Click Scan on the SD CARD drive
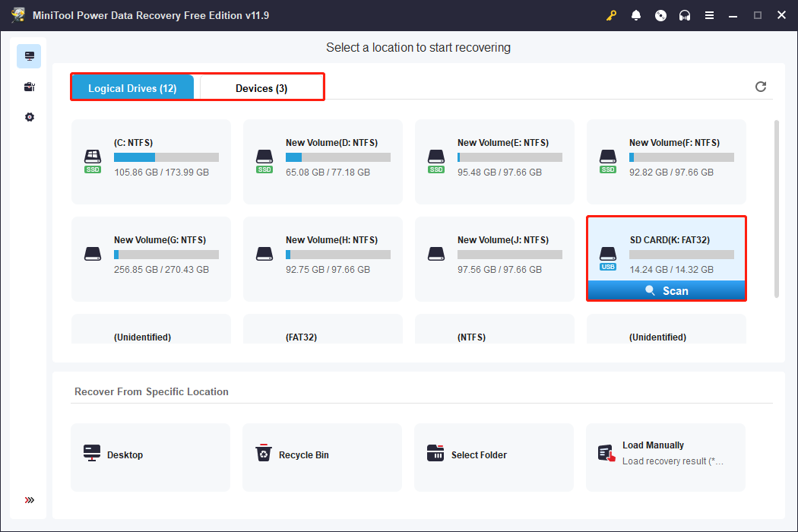 (667, 291)
